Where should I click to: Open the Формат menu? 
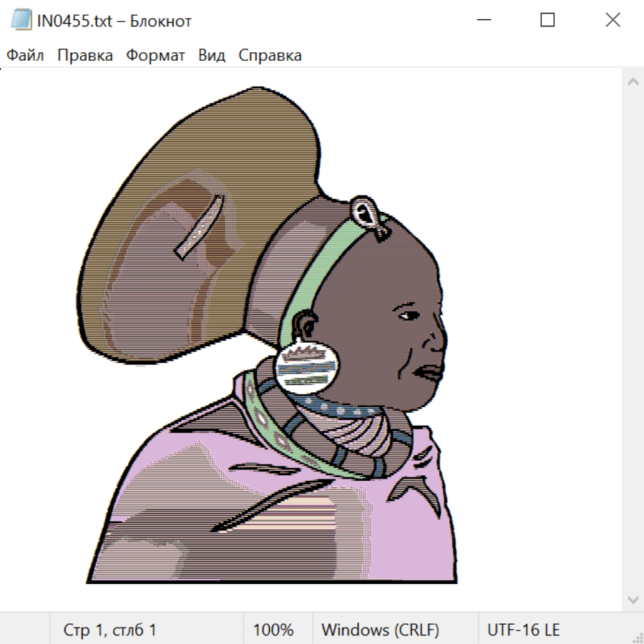[x=155, y=56]
